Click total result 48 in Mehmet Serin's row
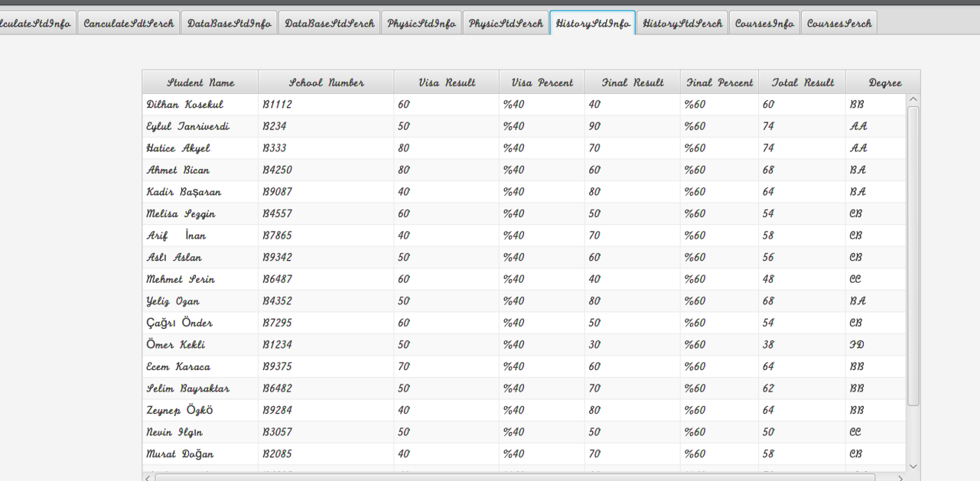The image size is (980, 481). click(x=768, y=279)
